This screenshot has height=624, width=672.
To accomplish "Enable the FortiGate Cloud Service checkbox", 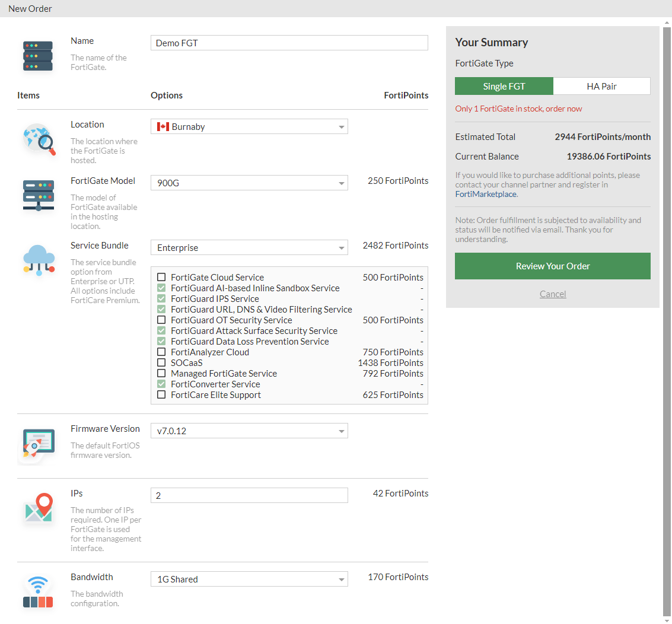I will pos(161,277).
